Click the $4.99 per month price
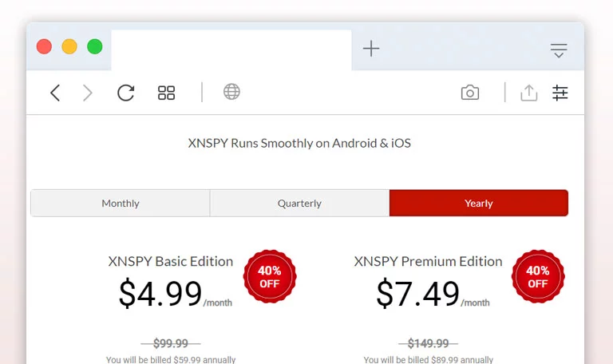This screenshot has width=613, height=364. (175, 294)
